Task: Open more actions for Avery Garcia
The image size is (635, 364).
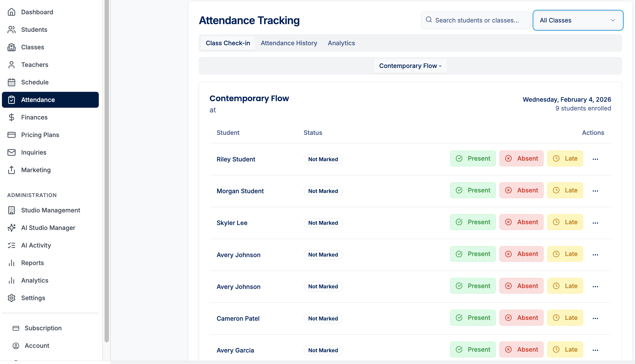Action: point(595,350)
